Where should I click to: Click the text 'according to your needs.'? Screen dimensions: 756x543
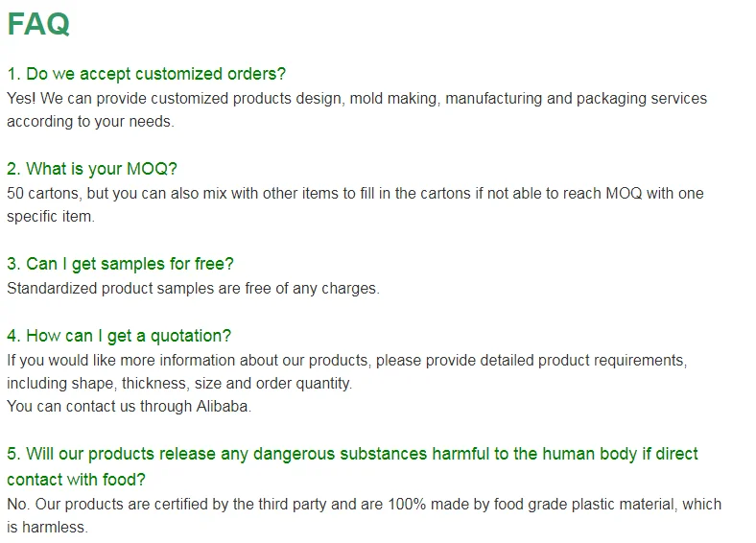coord(89,122)
